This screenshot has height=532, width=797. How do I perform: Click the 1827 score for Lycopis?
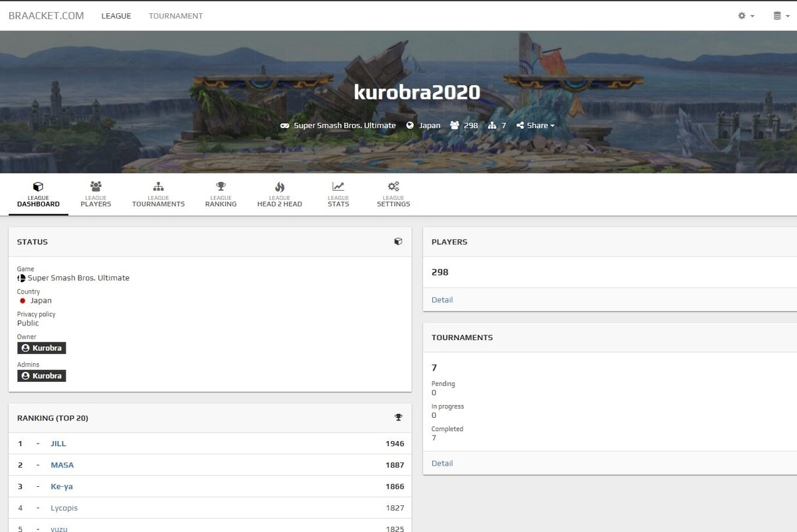tap(395, 508)
